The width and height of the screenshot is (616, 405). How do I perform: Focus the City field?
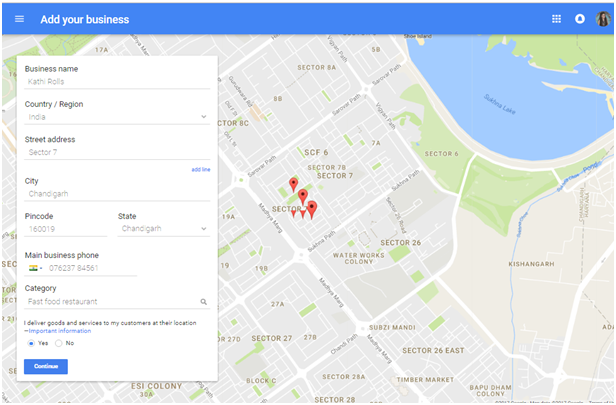(117, 194)
